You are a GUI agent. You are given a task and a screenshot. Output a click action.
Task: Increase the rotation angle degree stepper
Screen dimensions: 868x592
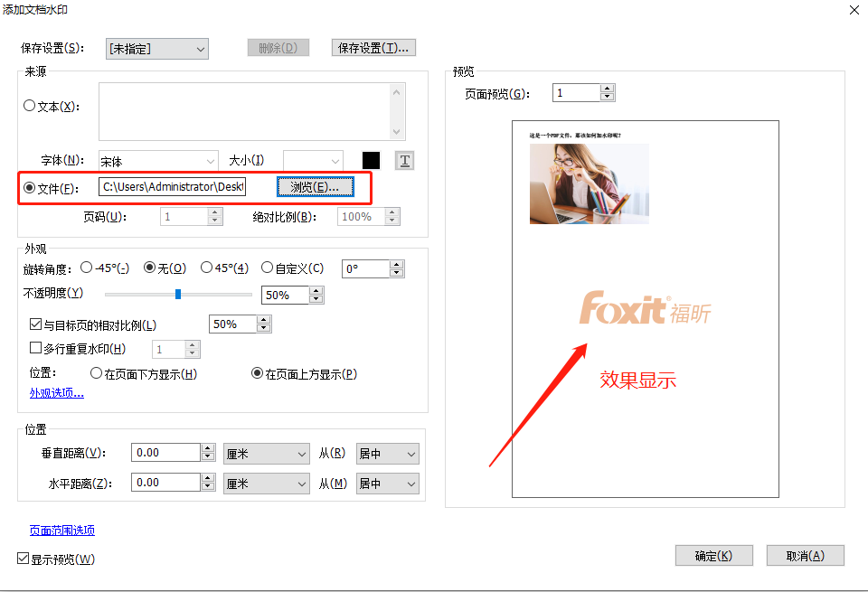396,265
